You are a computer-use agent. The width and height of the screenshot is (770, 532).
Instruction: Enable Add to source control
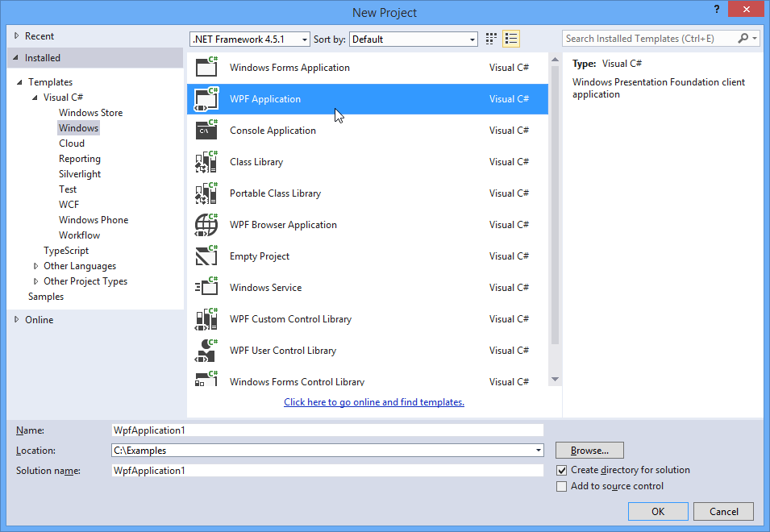[560, 486]
